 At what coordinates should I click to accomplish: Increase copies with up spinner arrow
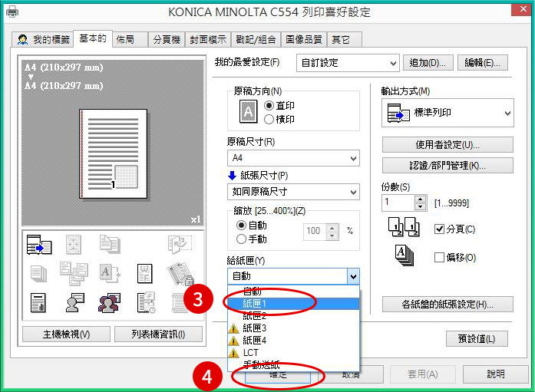(x=421, y=199)
